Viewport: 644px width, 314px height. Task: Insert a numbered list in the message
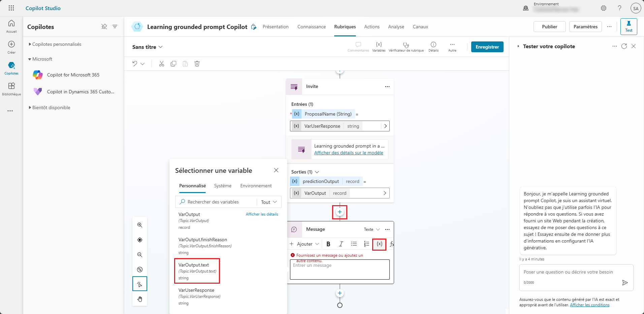click(x=366, y=244)
